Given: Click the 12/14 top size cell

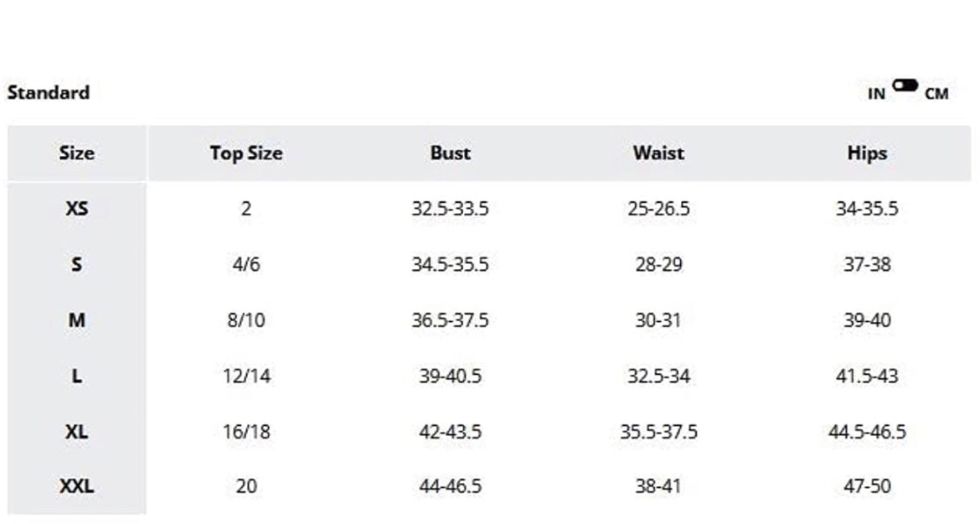Looking at the screenshot, I should (246, 376).
